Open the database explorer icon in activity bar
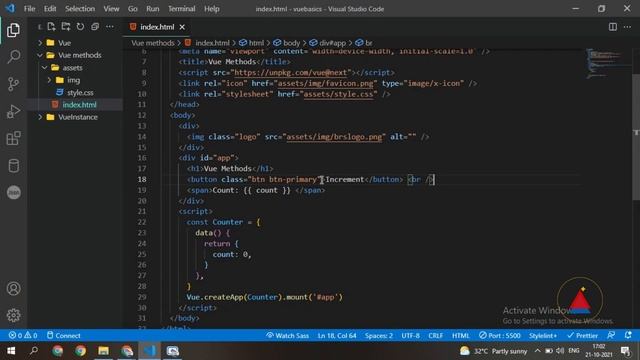This screenshot has height=360, width=640. pyautogui.click(x=13, y=166)
